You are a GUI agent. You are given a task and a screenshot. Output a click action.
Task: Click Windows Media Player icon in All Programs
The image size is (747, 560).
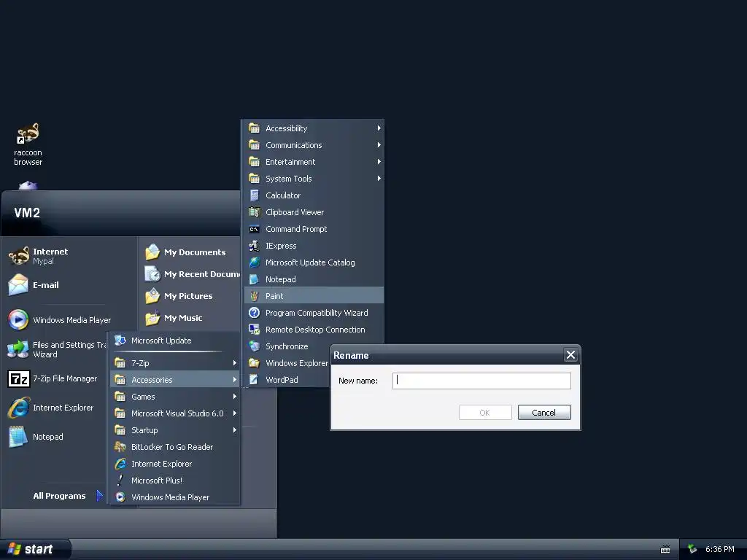point(120,497)
